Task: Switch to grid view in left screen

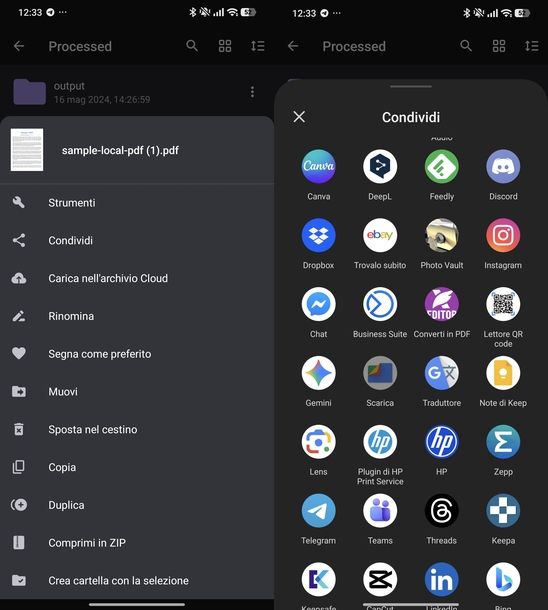Action: (225, 46)
